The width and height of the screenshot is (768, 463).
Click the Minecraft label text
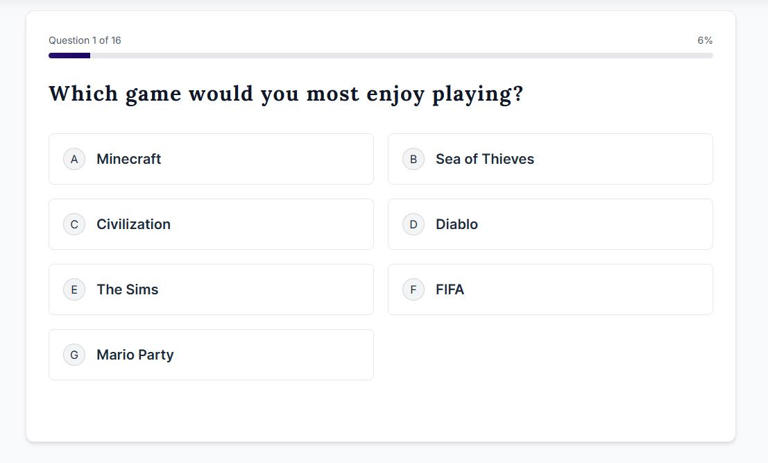coord(128,159)
